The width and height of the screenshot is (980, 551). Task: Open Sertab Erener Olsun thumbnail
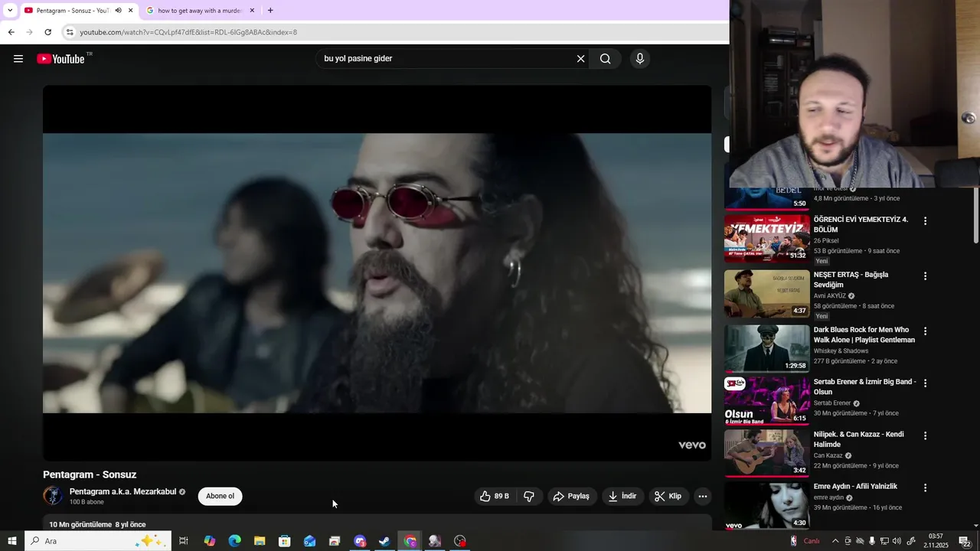(x=766, y=401)
